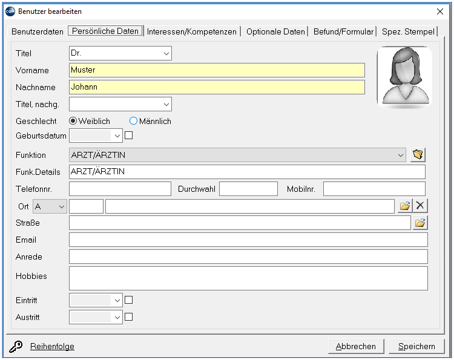
Task: Open the Titel dropdown
Action: point(166,53)
